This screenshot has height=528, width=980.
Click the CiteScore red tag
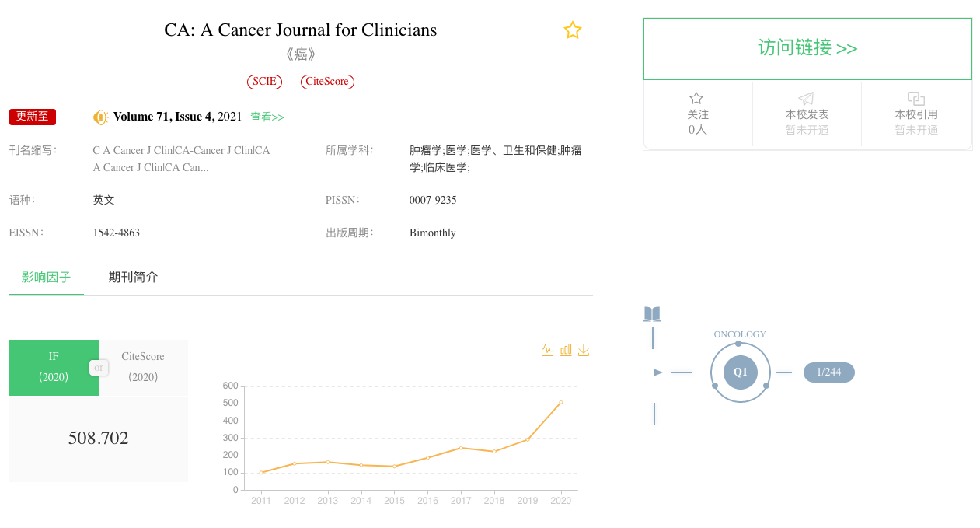[327, 82]
